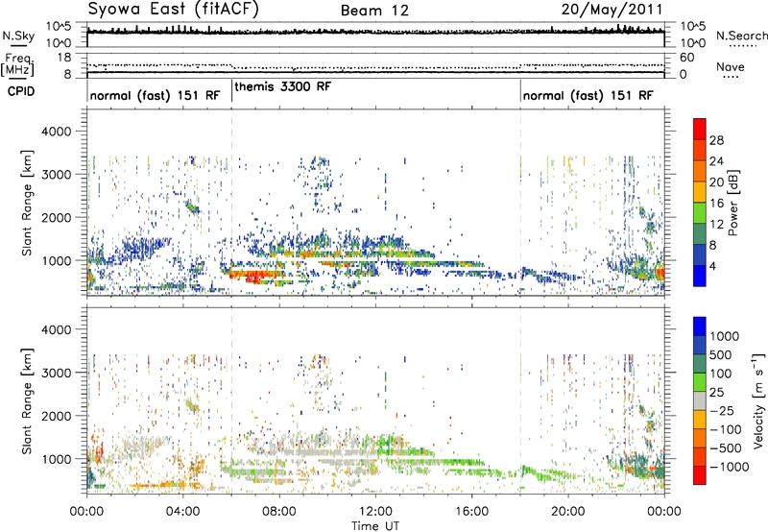Click the date '20/May/2011'

pos(612,9)
